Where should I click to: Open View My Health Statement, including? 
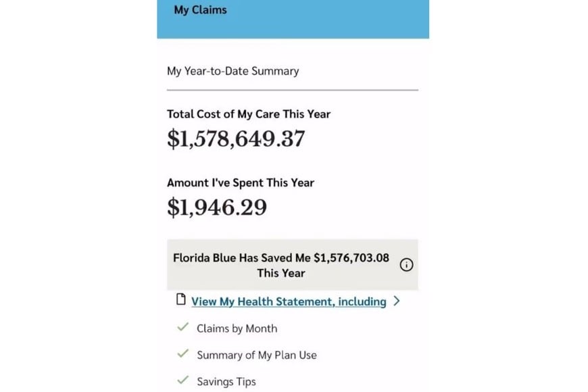[289, 301]
